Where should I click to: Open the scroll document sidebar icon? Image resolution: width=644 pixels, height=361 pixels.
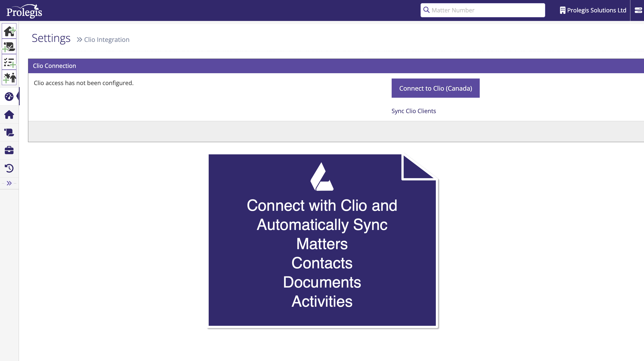click(9, 132)
